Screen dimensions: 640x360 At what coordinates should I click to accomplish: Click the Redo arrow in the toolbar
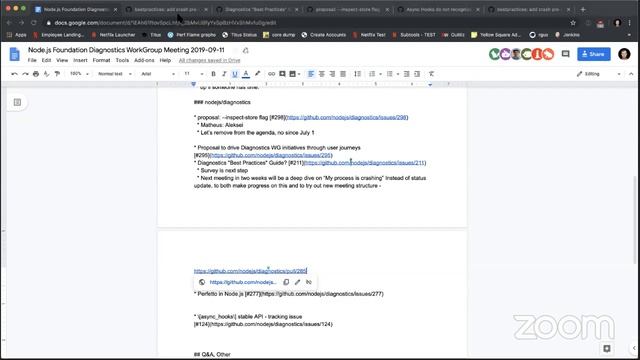[25, 74]
